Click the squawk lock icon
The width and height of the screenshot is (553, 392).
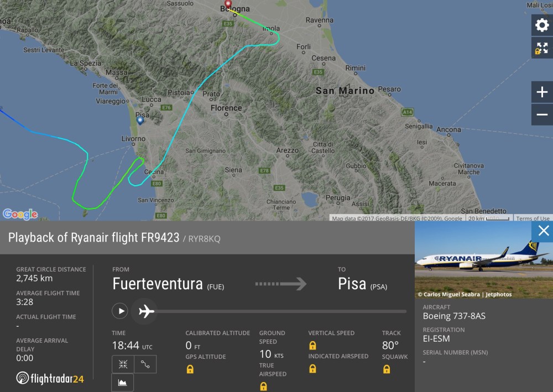tap(387, 369)
